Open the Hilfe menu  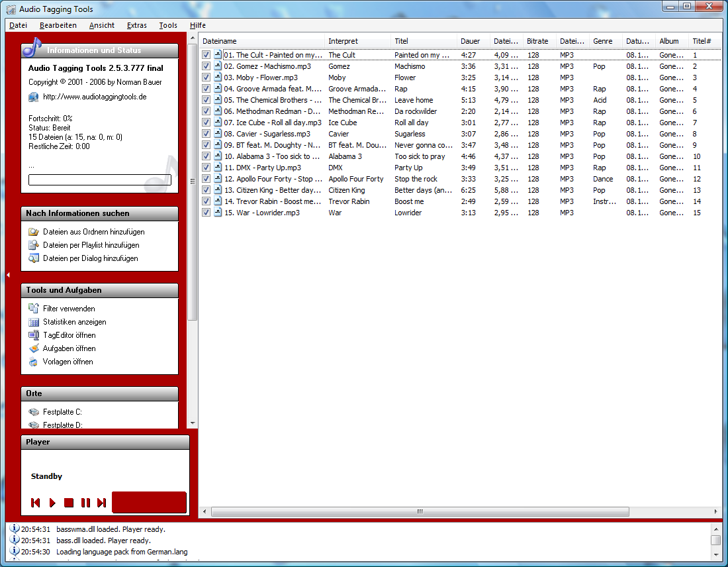198,25
